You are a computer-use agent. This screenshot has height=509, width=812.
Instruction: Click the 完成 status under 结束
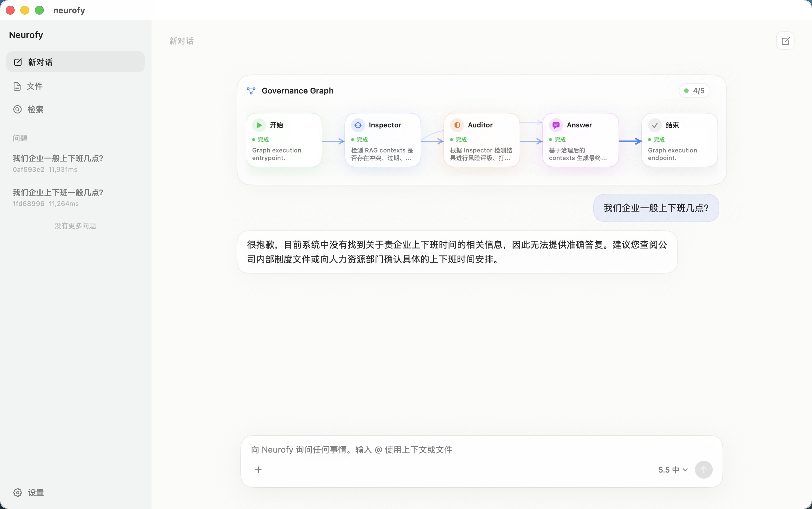[656, 140]
